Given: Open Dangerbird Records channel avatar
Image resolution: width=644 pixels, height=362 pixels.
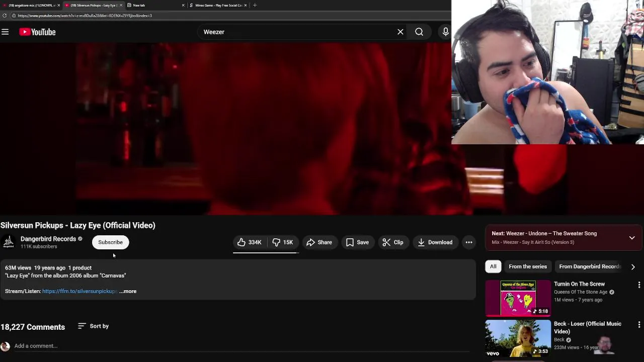Looking at the screenshot, I should pyautogui.click(x=9, y=242).
